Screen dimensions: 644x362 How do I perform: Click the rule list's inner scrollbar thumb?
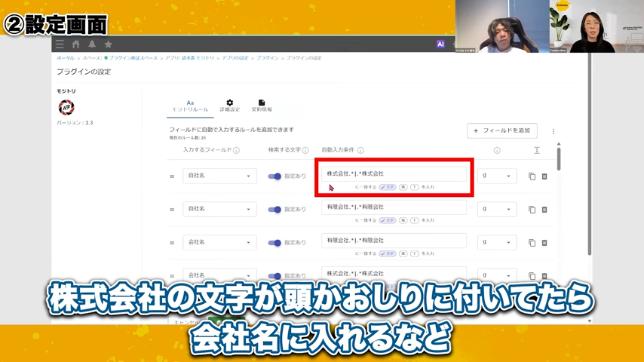pos(559,158)
